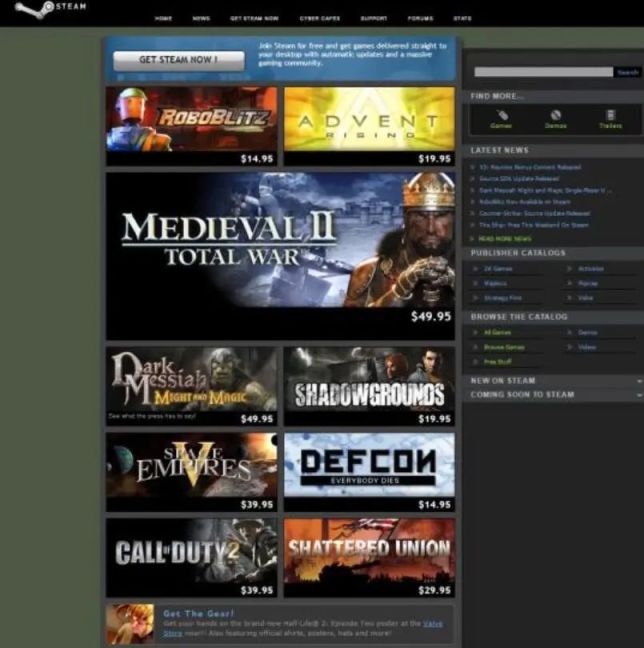Click the Search button
This screenshot has width=644, height=648.
[x=627, y=72]
